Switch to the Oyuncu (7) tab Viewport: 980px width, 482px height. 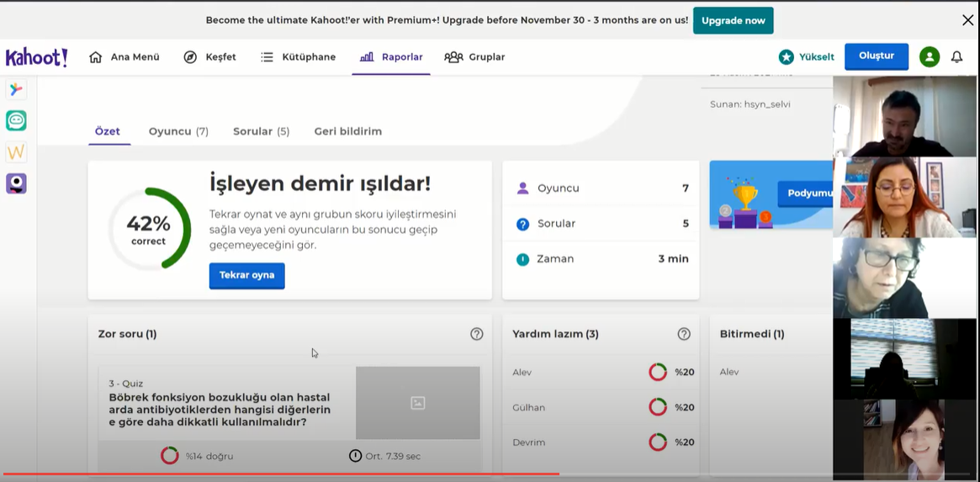pos(178,131)
